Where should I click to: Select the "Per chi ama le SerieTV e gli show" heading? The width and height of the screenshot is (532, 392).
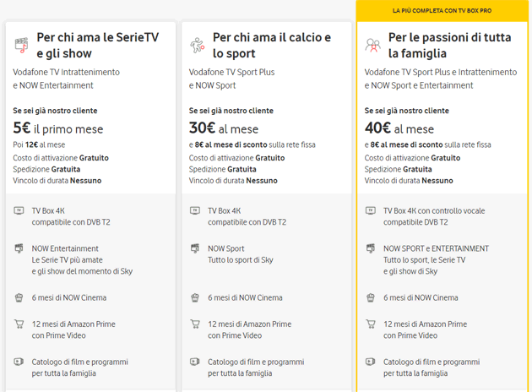(x=98, y=45)
